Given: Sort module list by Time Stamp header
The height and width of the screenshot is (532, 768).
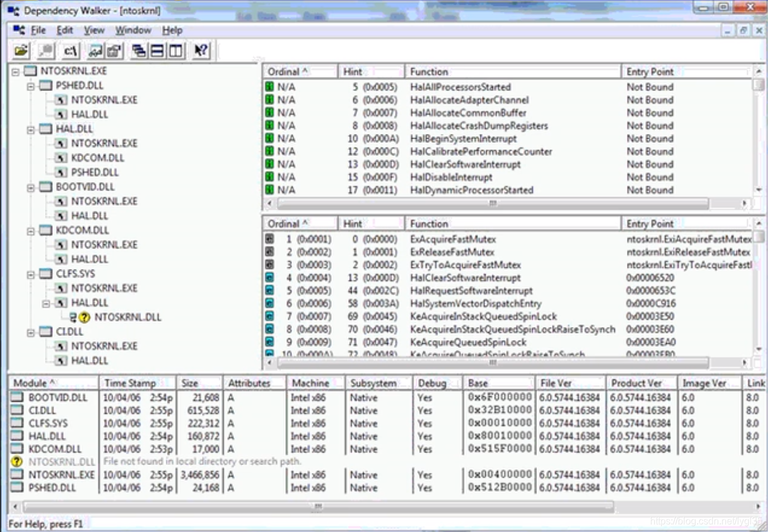Looking at the screenshot, I should (x=138, y=383).
